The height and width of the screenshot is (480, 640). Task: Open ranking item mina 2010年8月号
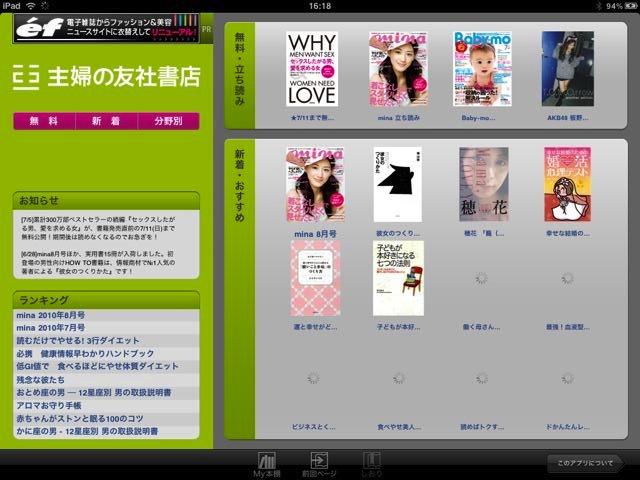coord(106,315)
